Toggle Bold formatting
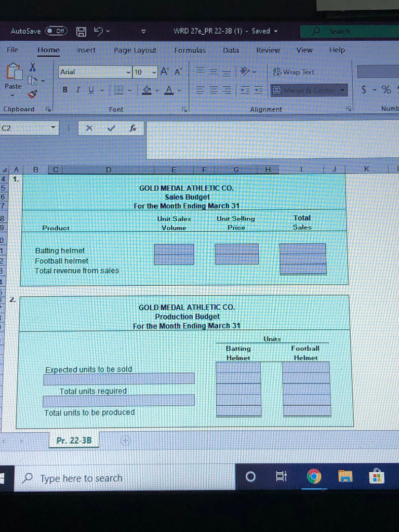 click(x=65, y=90)
